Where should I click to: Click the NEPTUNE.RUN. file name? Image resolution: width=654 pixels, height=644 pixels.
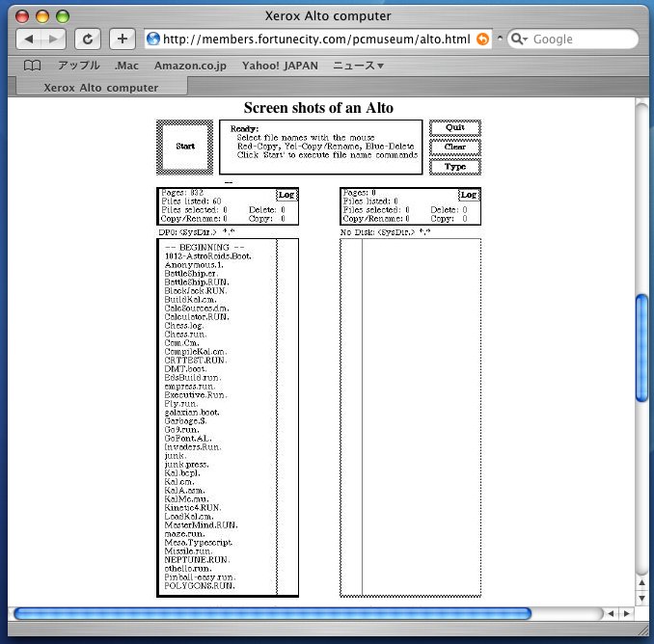(x=198, y=560)
